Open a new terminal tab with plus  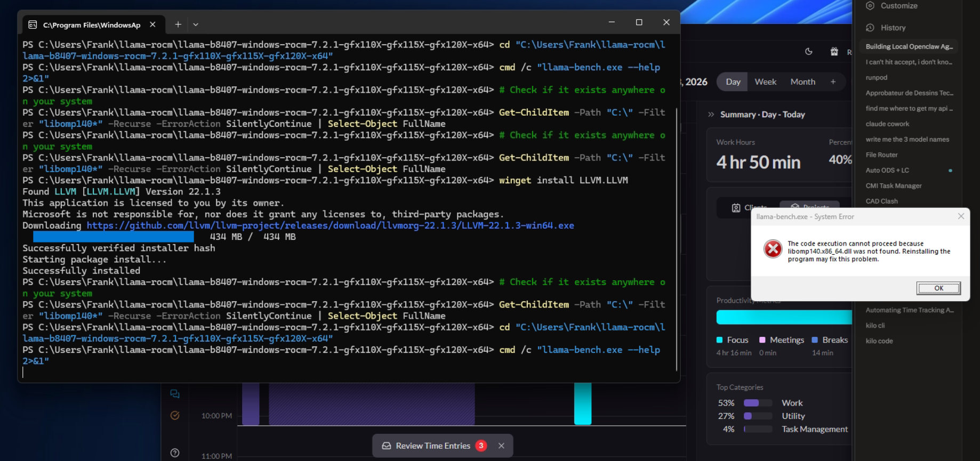(178, 25)
